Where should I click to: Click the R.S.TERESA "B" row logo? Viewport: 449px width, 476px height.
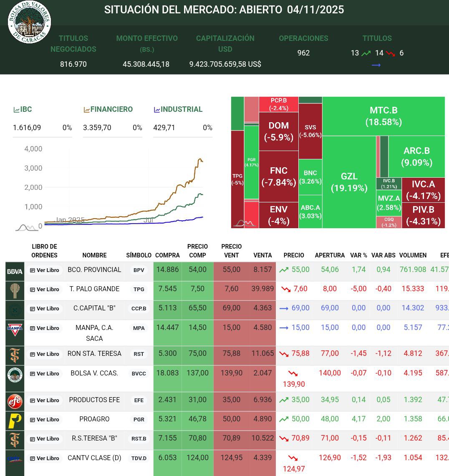click(15, 440)
